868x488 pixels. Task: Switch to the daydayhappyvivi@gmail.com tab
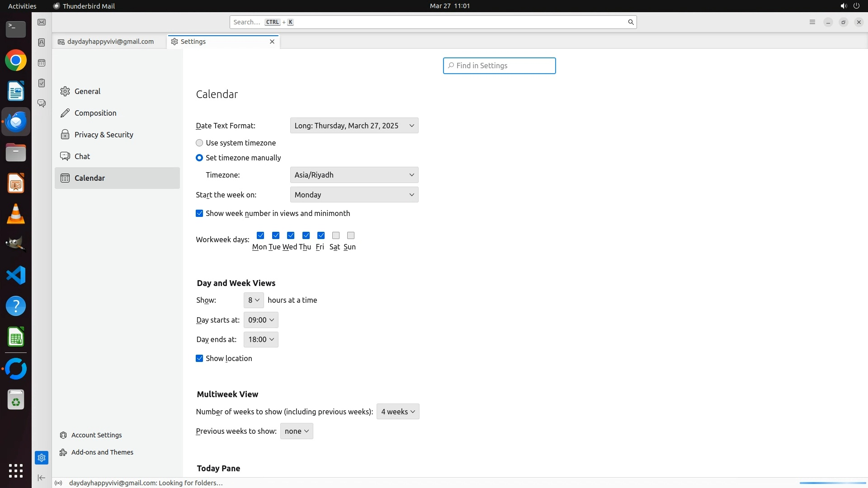tap(110, 42)
